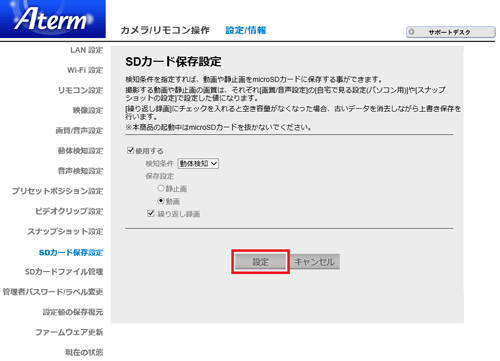
Task: Toggle the 繰り返し録画 checkbox
Action: 151,213
